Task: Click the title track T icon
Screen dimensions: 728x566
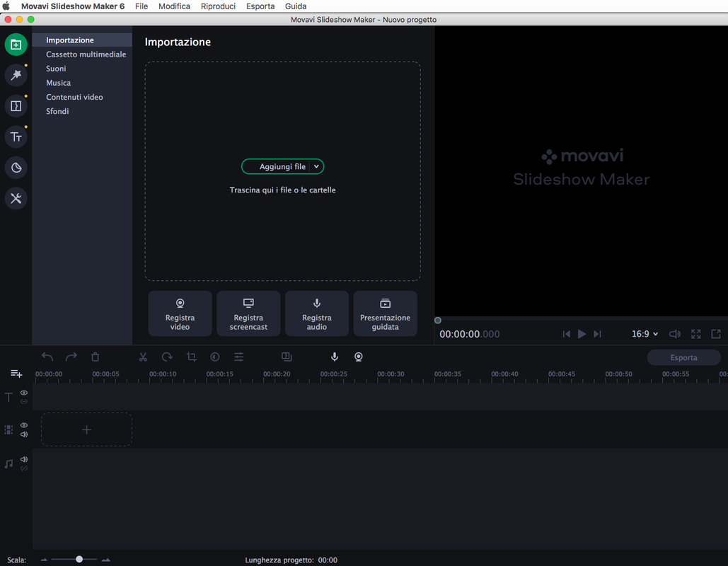Action: [x=8, y=397]
